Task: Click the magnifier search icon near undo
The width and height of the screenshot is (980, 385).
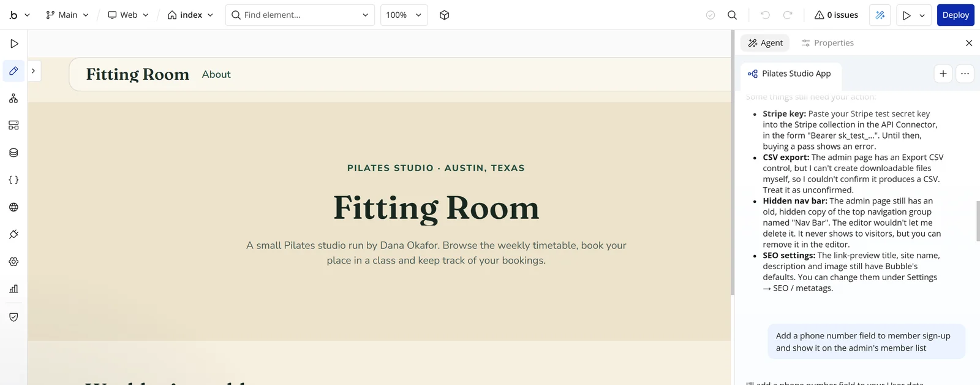Action: coord(732,15)
